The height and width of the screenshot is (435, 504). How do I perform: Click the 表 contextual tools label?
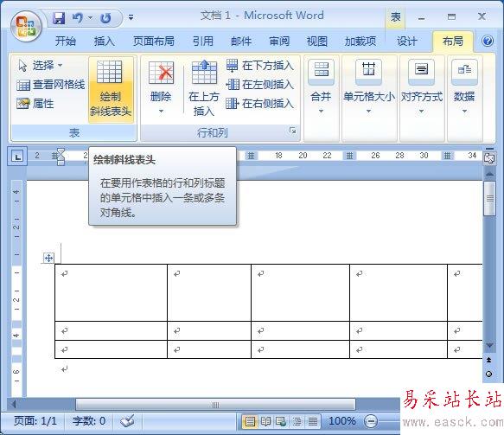click(x=395, y=17)
